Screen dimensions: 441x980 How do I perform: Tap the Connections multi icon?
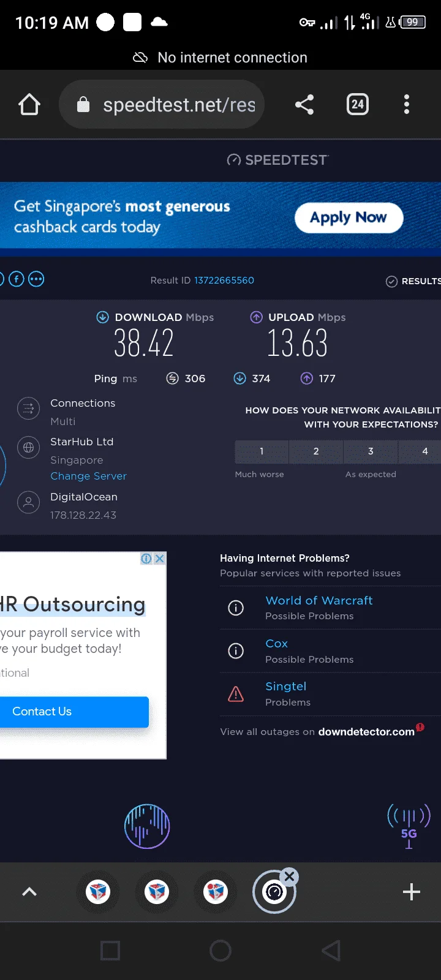28,409
